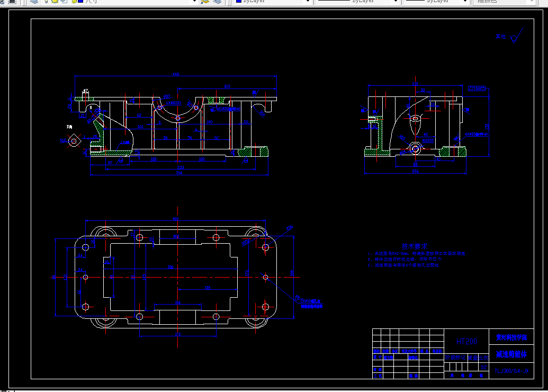Click the 减速箱箱体 part name title

pos(511,354)
